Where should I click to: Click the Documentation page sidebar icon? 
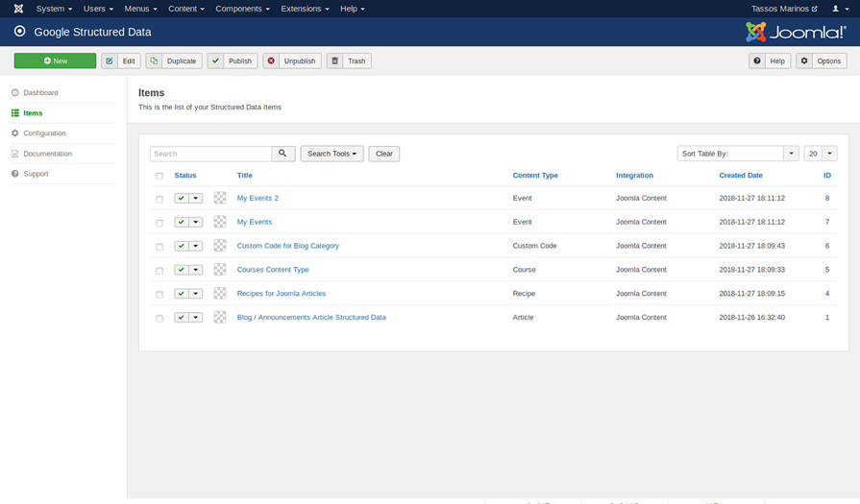pyautogui.click(x=14, y=154)
